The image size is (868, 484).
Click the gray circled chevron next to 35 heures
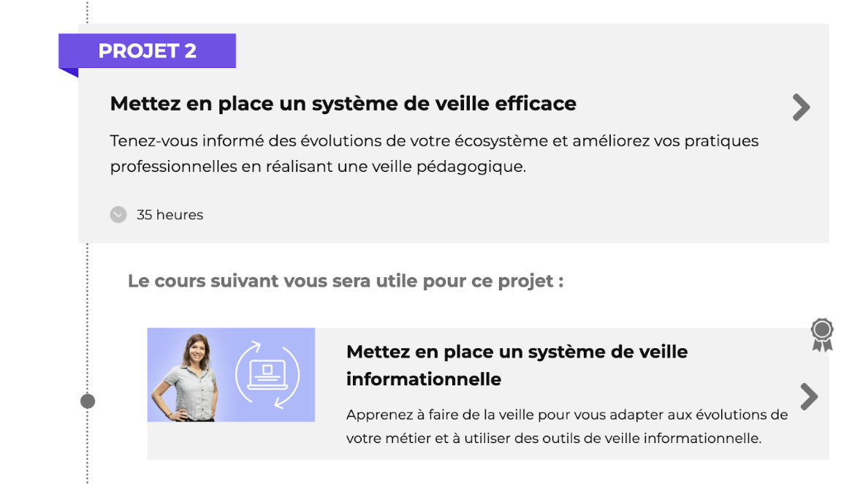[118, 214]
